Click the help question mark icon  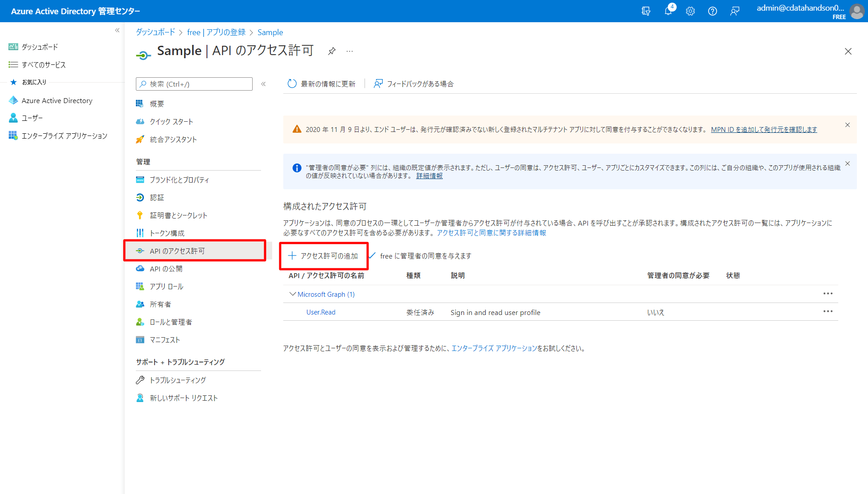pos(712,11)
